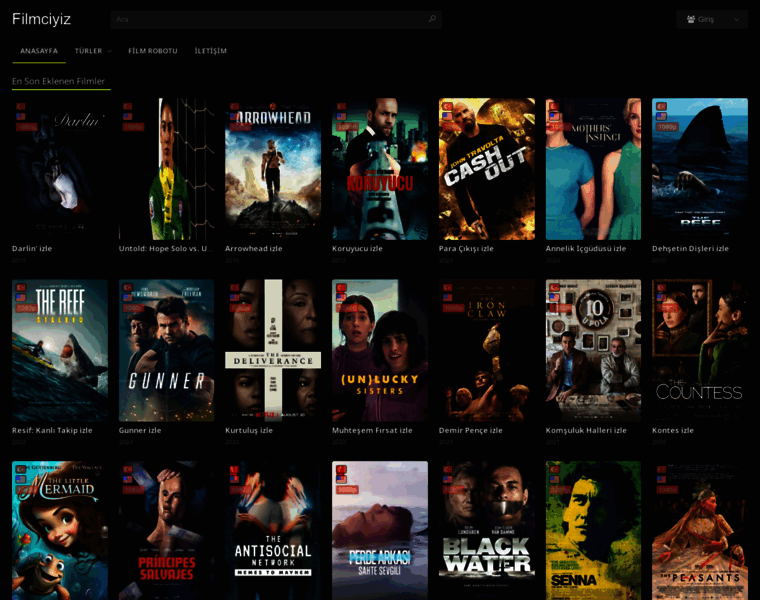This screenshot has height=600, width=760.
Task: Click the US flag icon on The Reef Stalked poster
Action: [x=20, y=298]
